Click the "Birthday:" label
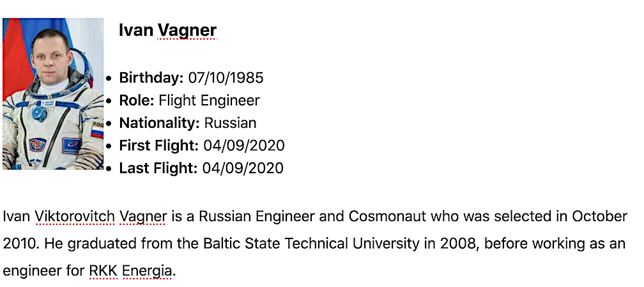 tap(151, 78)
